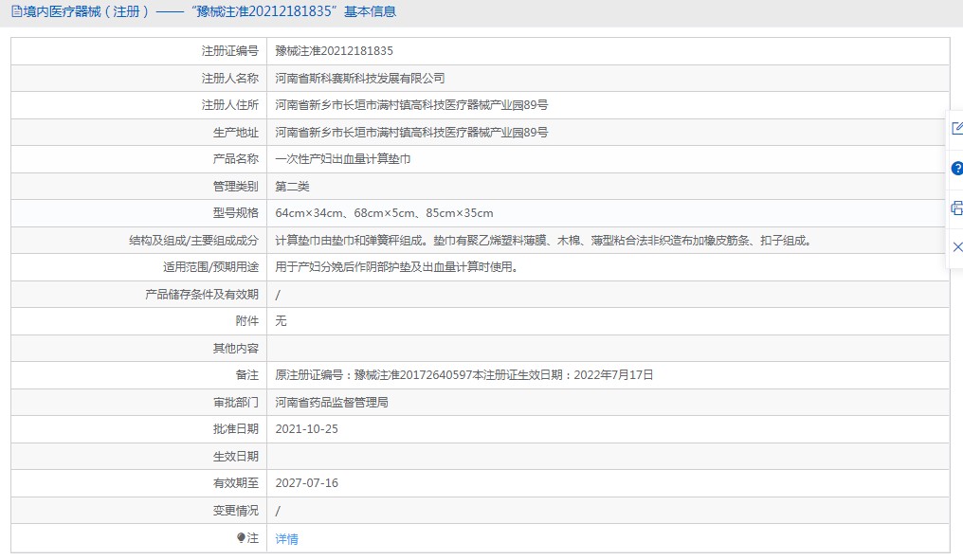
Task: Click the 结构及组成/主要组成成分 label
Action: (x=193, y=240)
